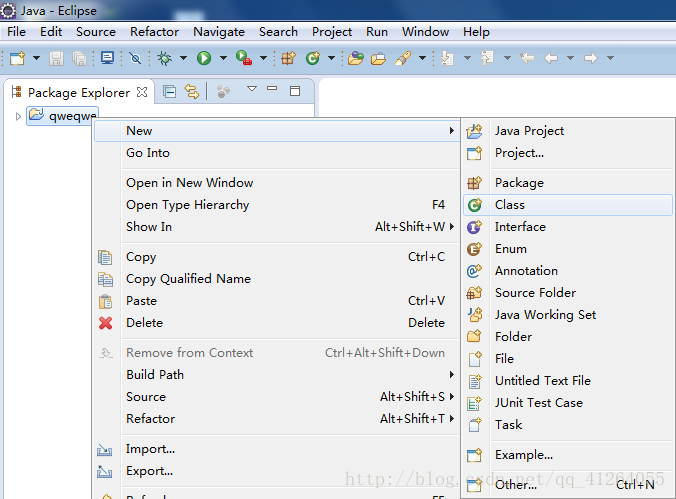The image size is (676, 499).
Task: Minimize the Package Explorer view
Action: tap(272, 88)
